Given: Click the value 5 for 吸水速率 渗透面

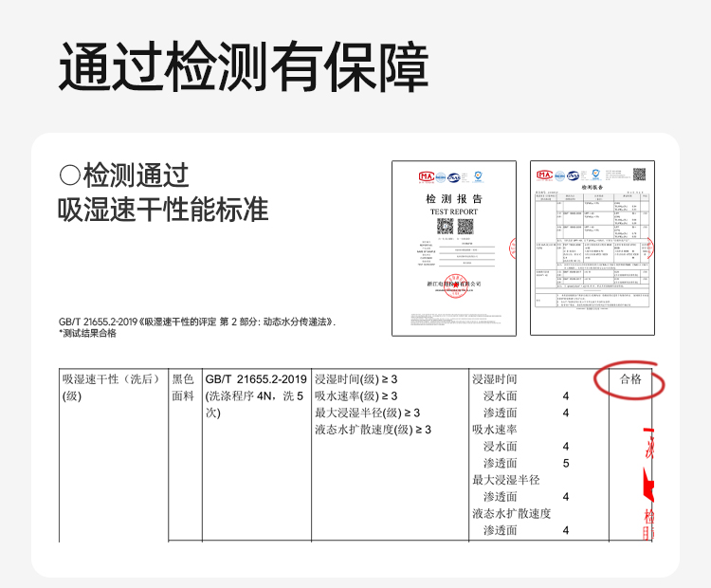Looking at the screenshot, I should point(566,463).
